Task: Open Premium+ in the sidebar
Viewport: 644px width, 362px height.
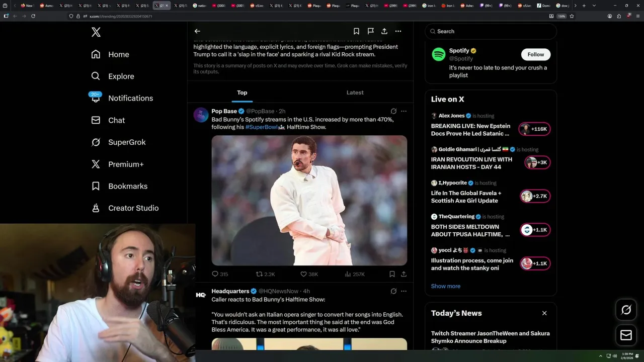Action: (x=118, y=164)
